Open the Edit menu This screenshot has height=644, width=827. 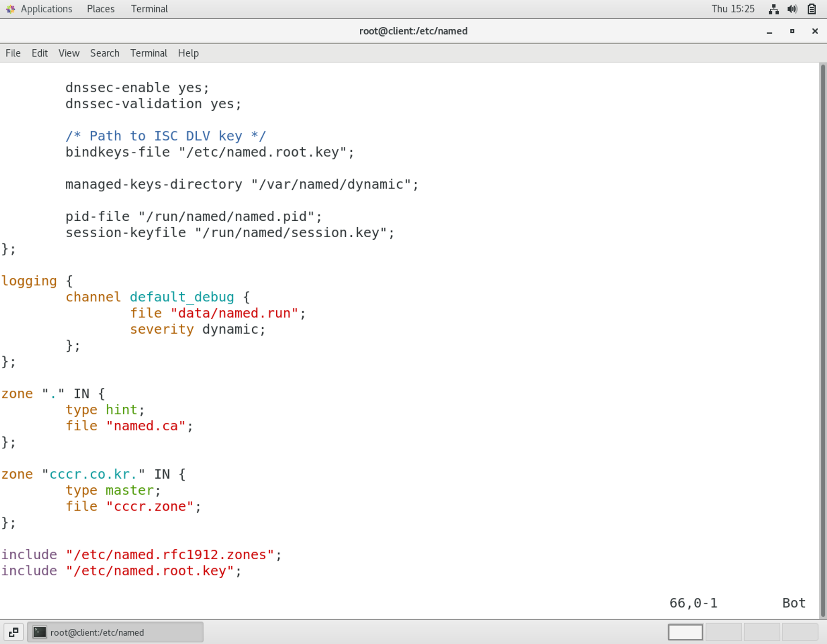click(40, 53)
